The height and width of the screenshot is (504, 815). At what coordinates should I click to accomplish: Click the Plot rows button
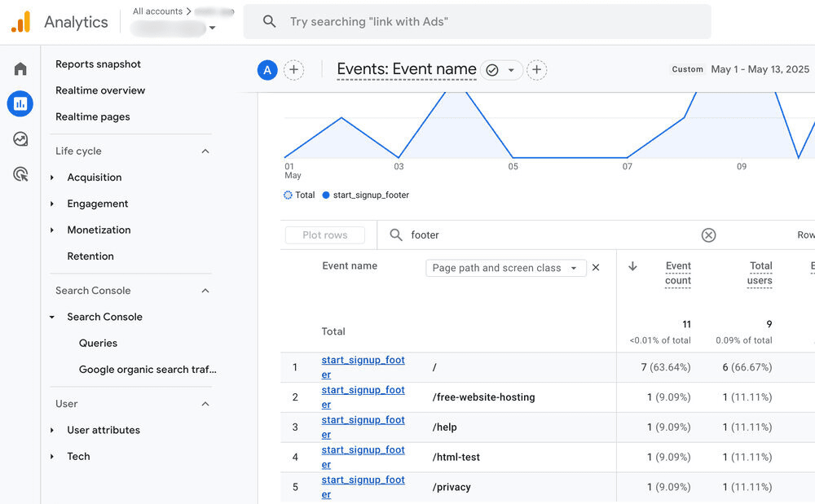click(324, 235)
